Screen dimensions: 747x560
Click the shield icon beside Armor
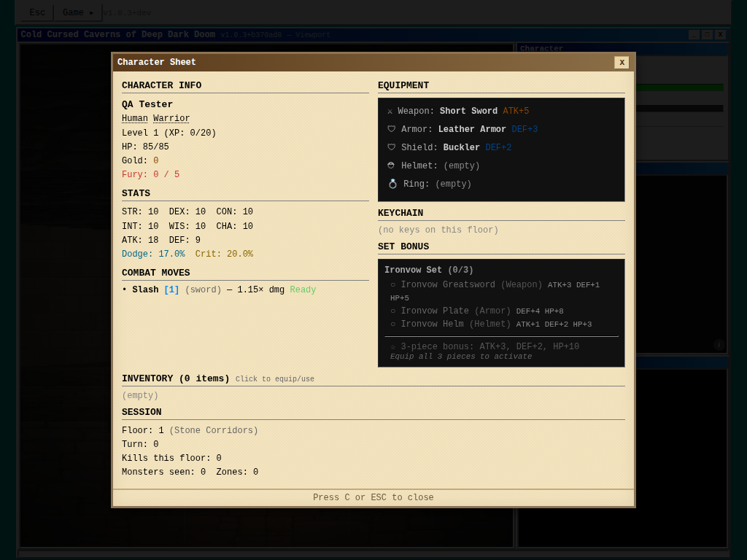391,129
